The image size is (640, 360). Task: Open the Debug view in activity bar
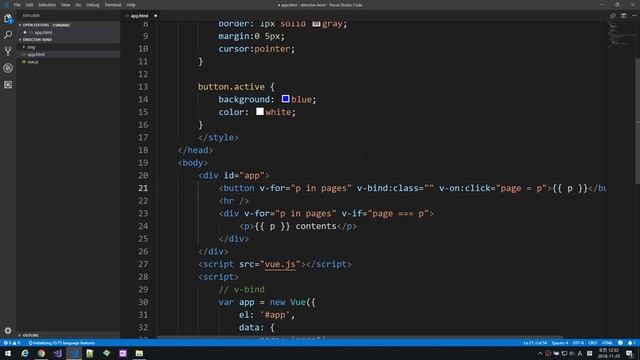[x=8, y=68]
